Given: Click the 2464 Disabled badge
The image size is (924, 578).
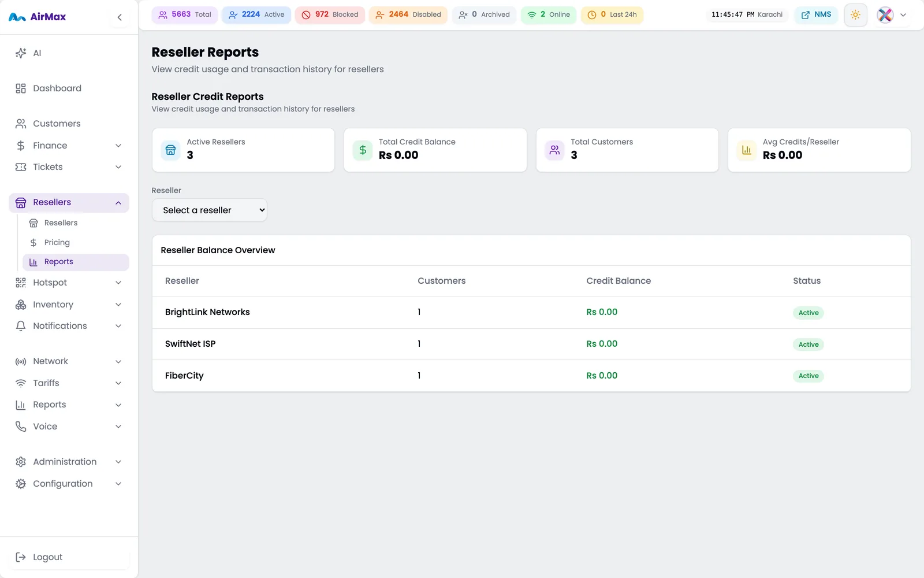Looking at the screenshot, I should pyautogui.click(x=408, y=14).
